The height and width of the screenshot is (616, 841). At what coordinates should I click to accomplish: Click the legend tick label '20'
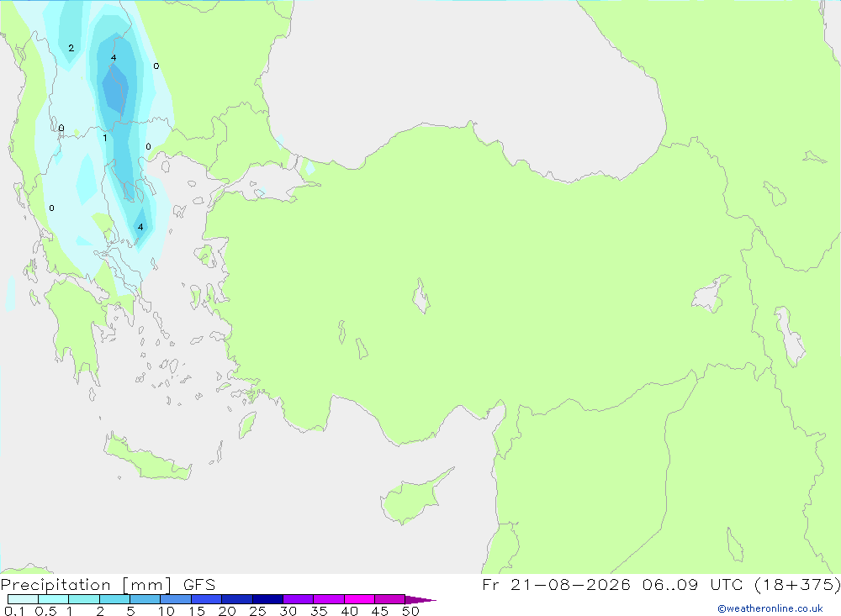[227, 611]
